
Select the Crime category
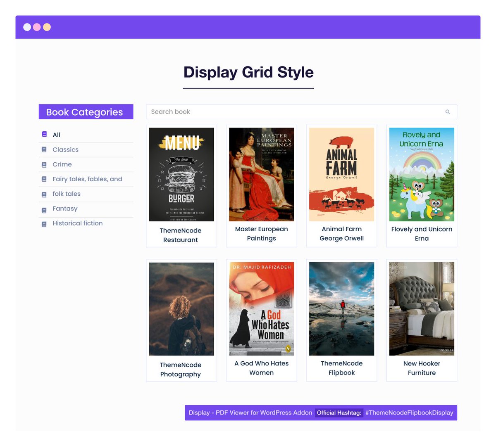pyautogui.click(x=62, y=164)
